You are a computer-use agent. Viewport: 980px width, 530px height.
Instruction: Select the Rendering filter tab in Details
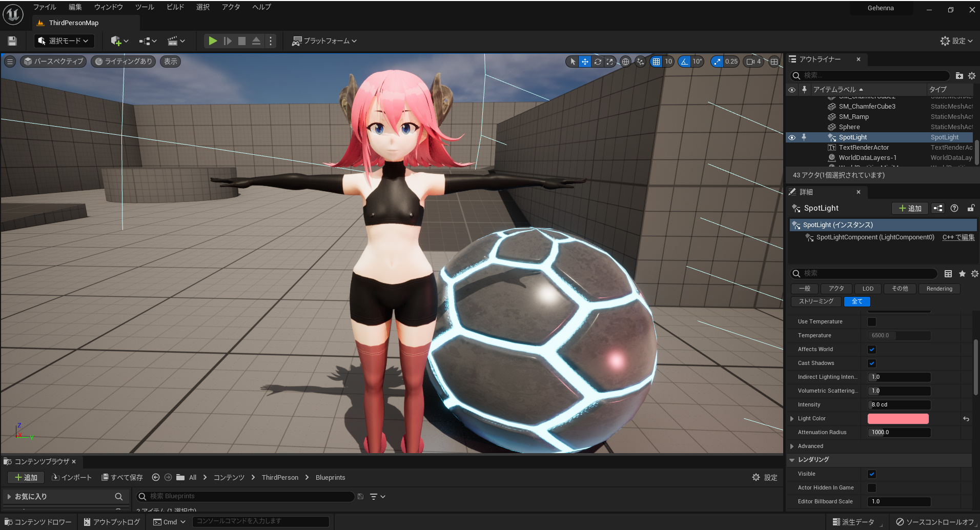coord(940,289)
